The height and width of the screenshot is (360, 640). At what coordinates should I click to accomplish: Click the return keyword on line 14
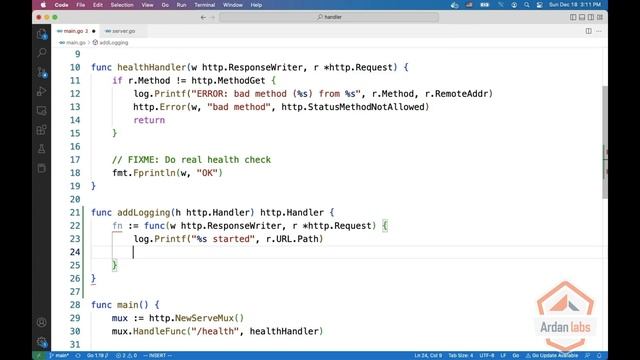pos(149,120)
